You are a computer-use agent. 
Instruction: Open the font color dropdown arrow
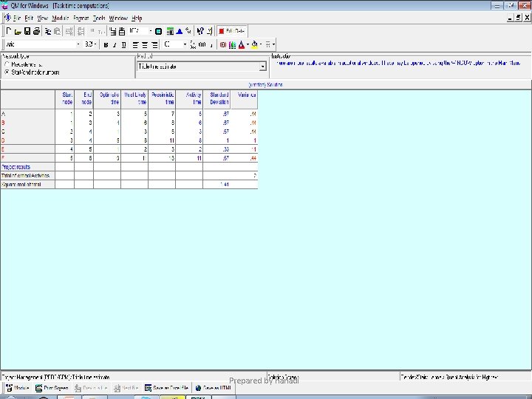[248, 44]
